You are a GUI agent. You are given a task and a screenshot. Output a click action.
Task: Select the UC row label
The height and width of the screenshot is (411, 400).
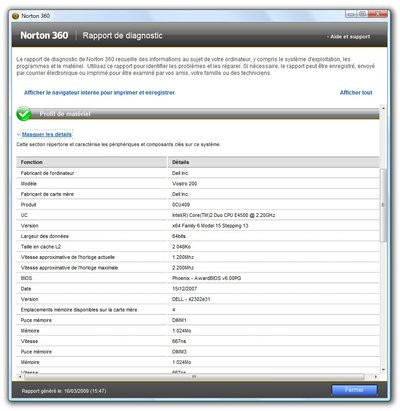pos(24,215)
